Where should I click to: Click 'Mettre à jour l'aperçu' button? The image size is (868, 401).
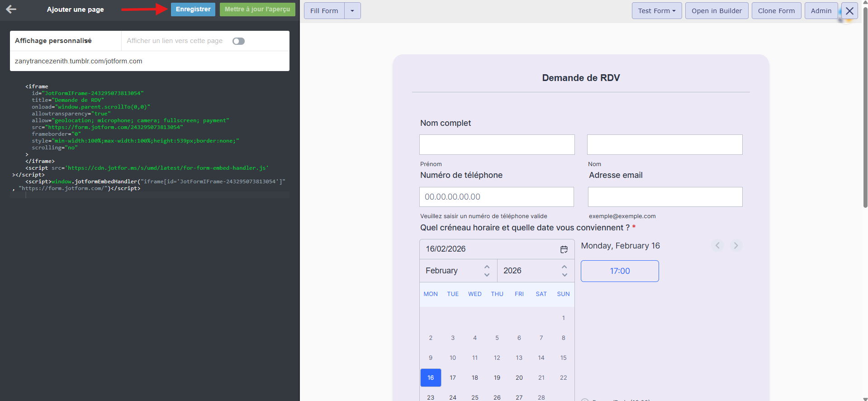[257, 10]
